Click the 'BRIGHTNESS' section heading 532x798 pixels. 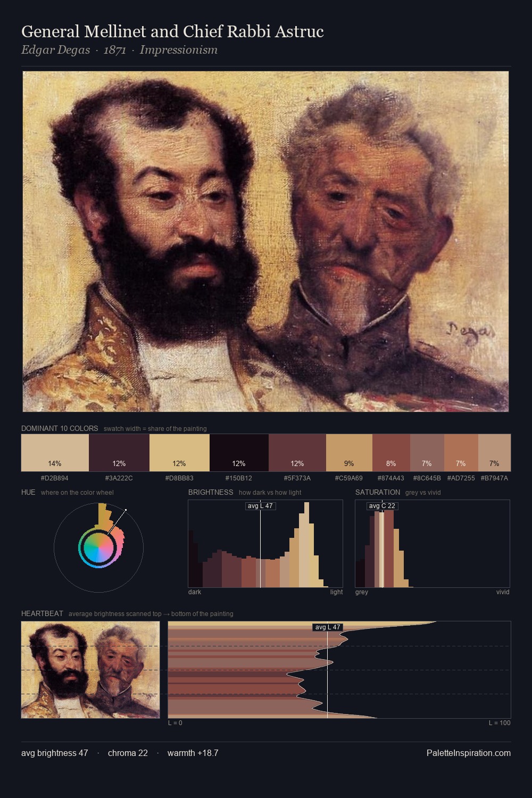(x=211, y=492)
